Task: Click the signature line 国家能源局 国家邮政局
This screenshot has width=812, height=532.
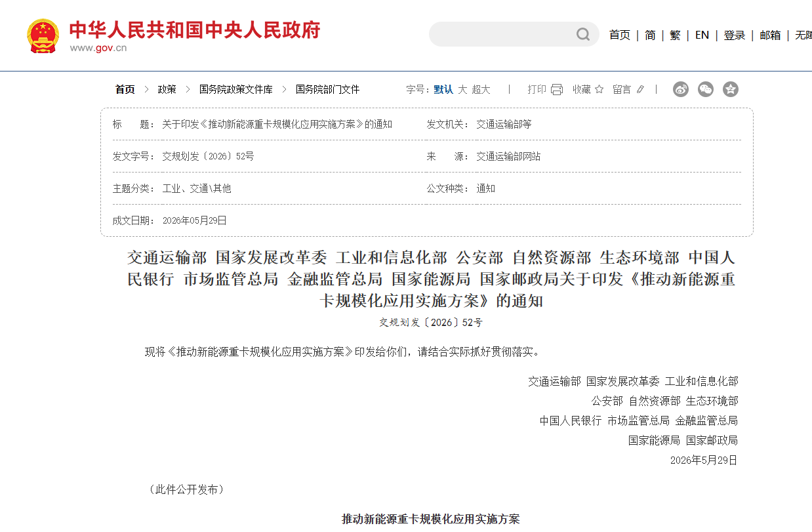Action: [683, 440]
